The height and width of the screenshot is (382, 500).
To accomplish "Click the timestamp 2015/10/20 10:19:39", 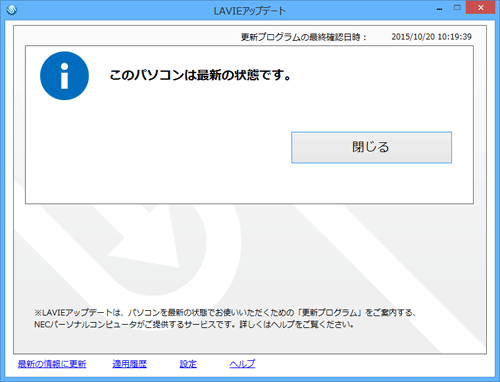I will tap(431, 37).
